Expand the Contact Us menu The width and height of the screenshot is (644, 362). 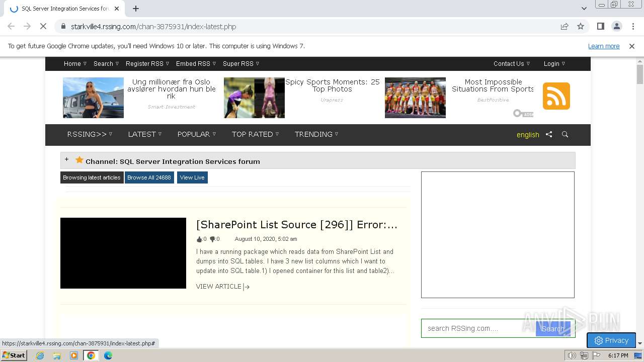[512, 63]
